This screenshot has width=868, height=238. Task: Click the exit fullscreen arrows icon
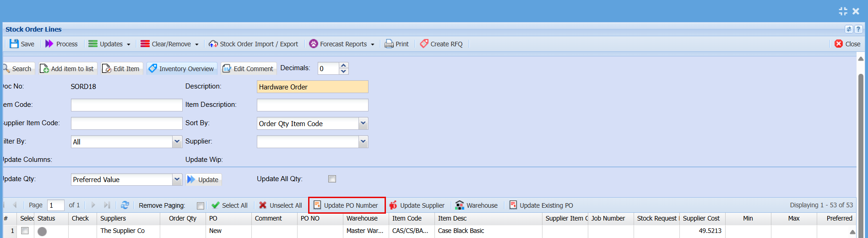(843, 11)
